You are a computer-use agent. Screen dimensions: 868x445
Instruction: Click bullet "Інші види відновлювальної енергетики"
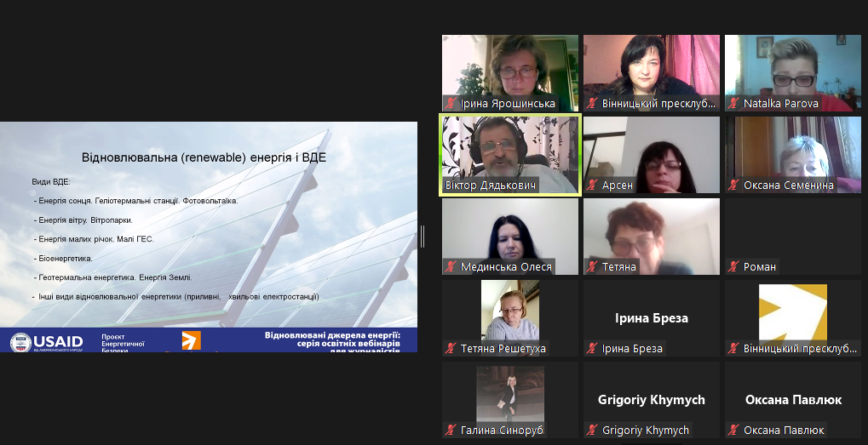click(x=175, y=297)
